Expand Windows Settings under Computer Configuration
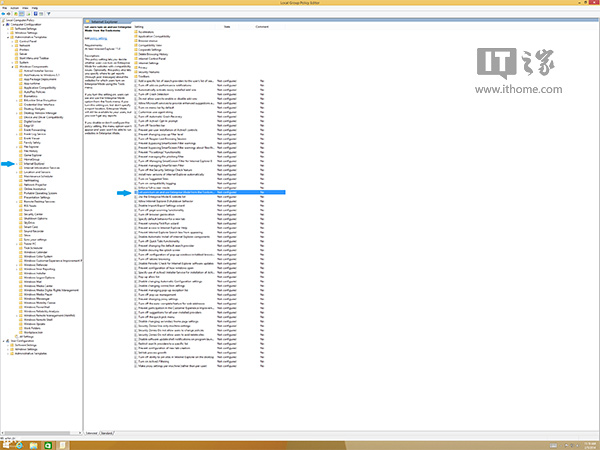This screenshot has height=450, width=600. point(8,33)
